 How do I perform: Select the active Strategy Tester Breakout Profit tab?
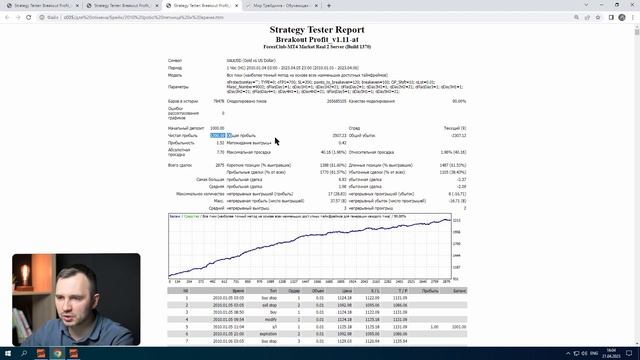coord(202,6)
